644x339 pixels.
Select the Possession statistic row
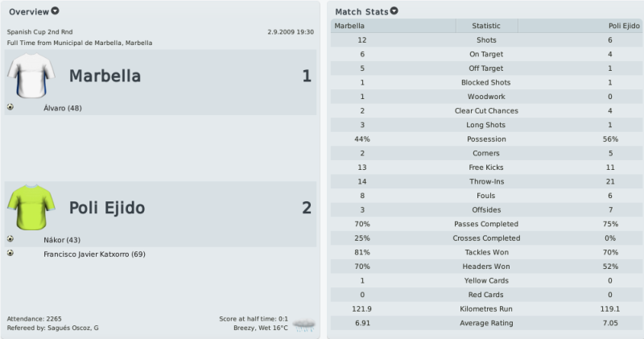pos(487,138)
